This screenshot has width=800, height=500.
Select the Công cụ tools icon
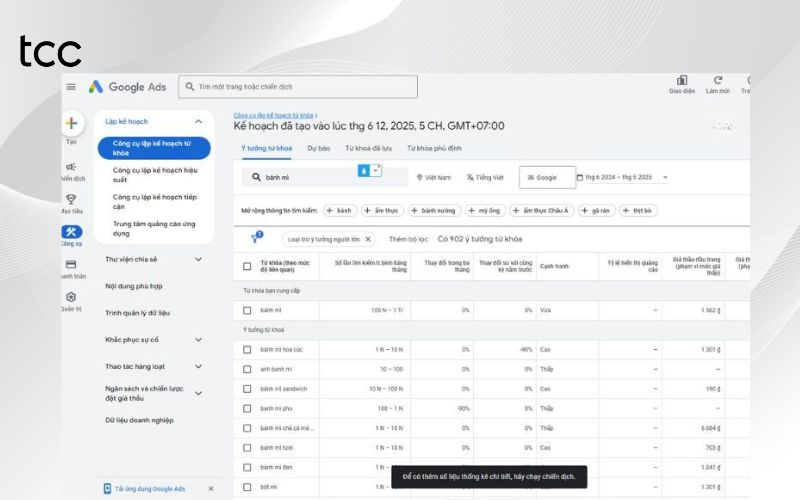[71, 232]
